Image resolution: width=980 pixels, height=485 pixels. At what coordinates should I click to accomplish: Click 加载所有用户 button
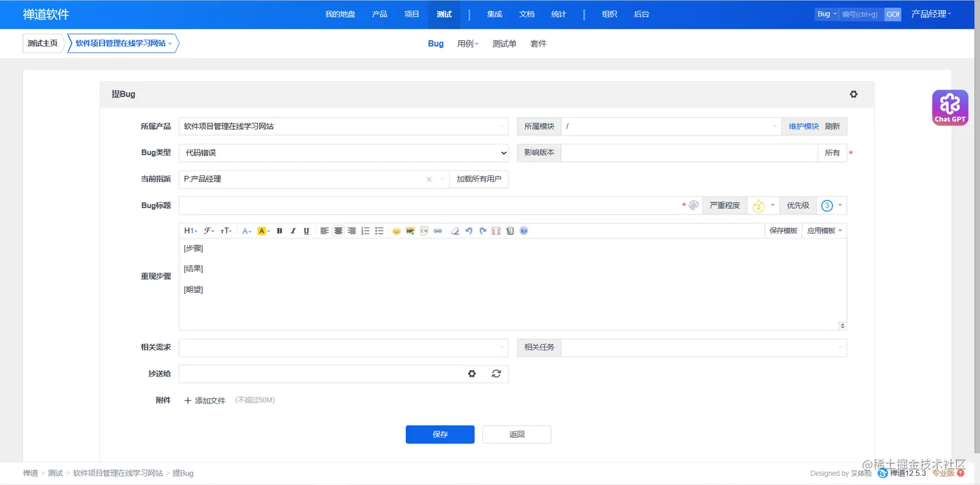tap(479, 179)
